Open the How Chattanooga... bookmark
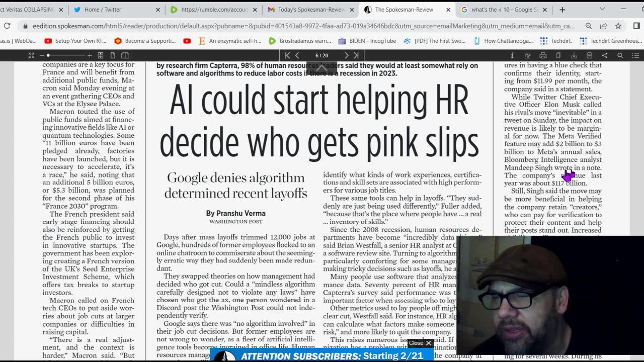Screen dimensions: 644x362 tap(503, 41)
